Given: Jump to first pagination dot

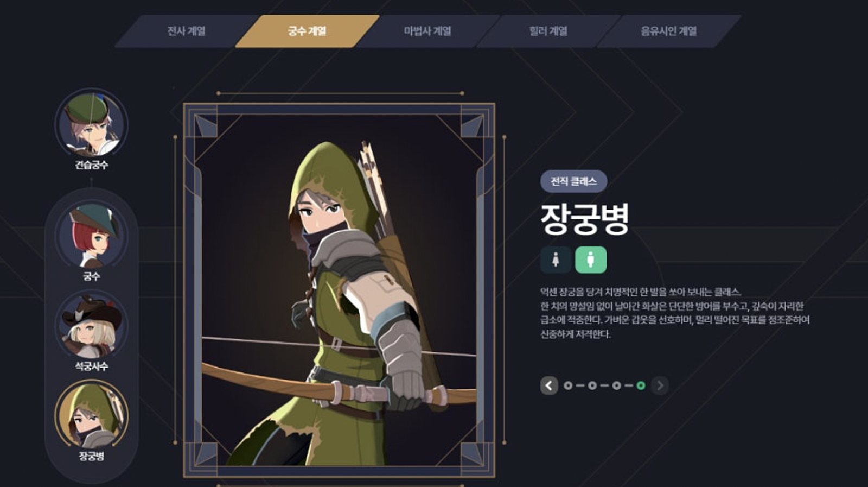Looking at the screenshot, I should click(x=568, y=385).
